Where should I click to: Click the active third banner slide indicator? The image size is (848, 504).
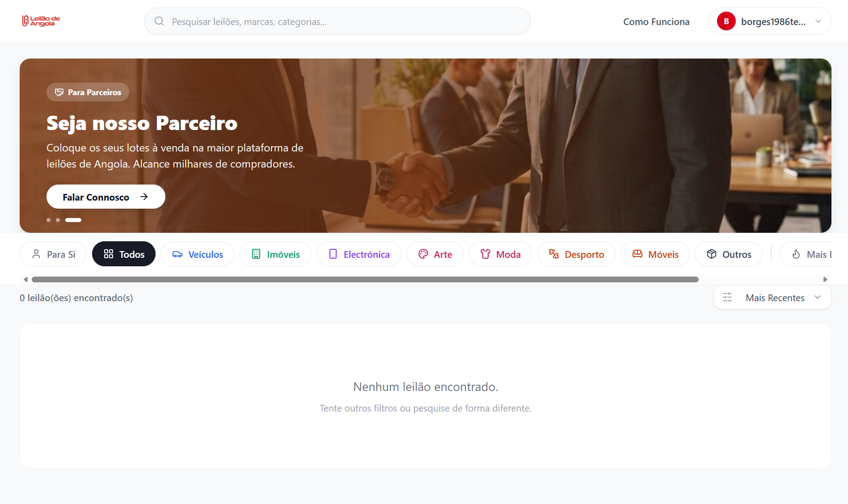(73, 220)
